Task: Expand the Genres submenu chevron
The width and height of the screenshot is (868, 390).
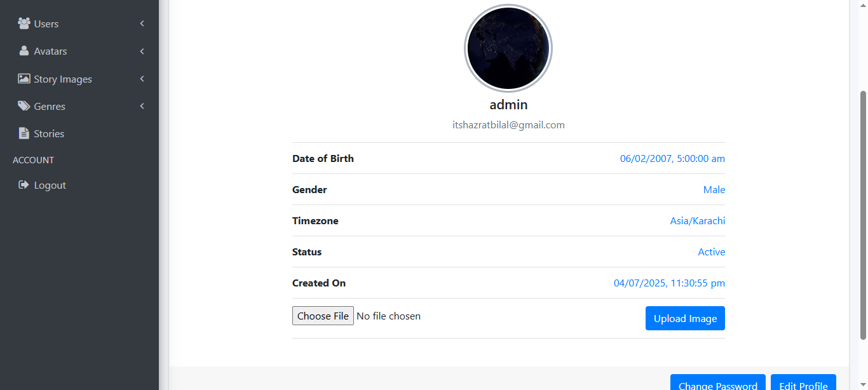Action: coord(142,106)
